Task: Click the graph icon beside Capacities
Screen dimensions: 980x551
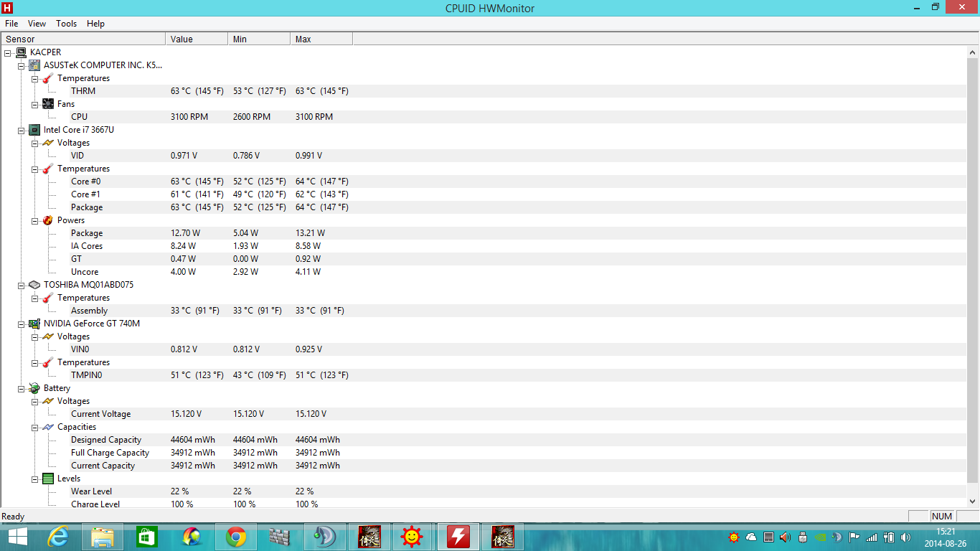Action: 48,427
